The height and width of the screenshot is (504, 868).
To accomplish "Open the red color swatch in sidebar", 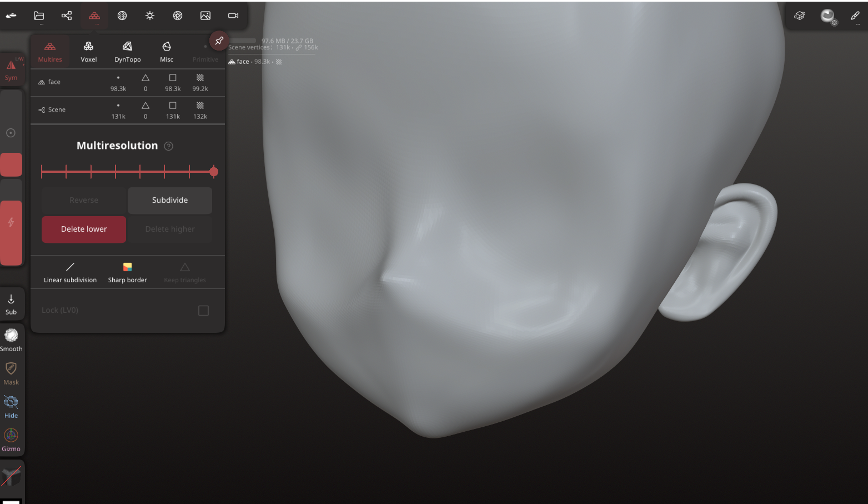I will pos(11,164).
